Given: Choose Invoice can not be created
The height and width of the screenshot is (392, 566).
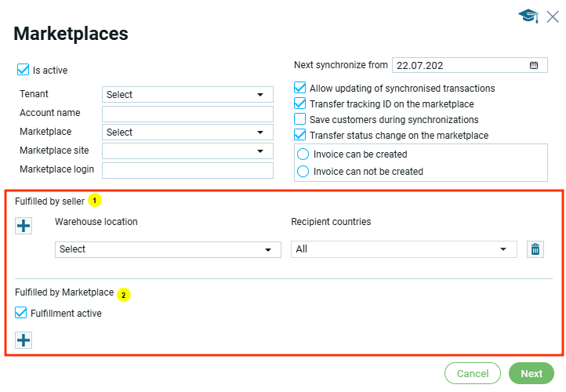Looking at the screenshot, I should [x=303, y=172].
